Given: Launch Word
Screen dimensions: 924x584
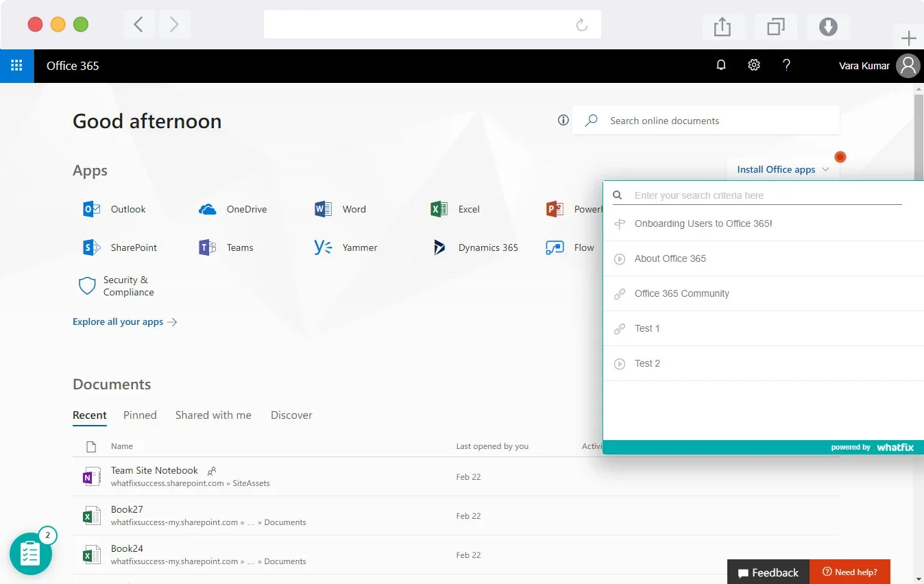Looking at the screenshot, I should pos(341,209).
